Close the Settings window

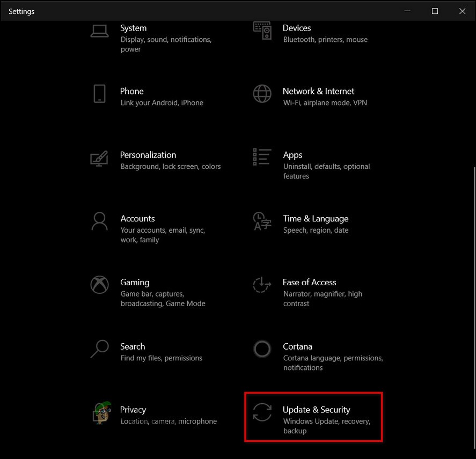[462, 11]
